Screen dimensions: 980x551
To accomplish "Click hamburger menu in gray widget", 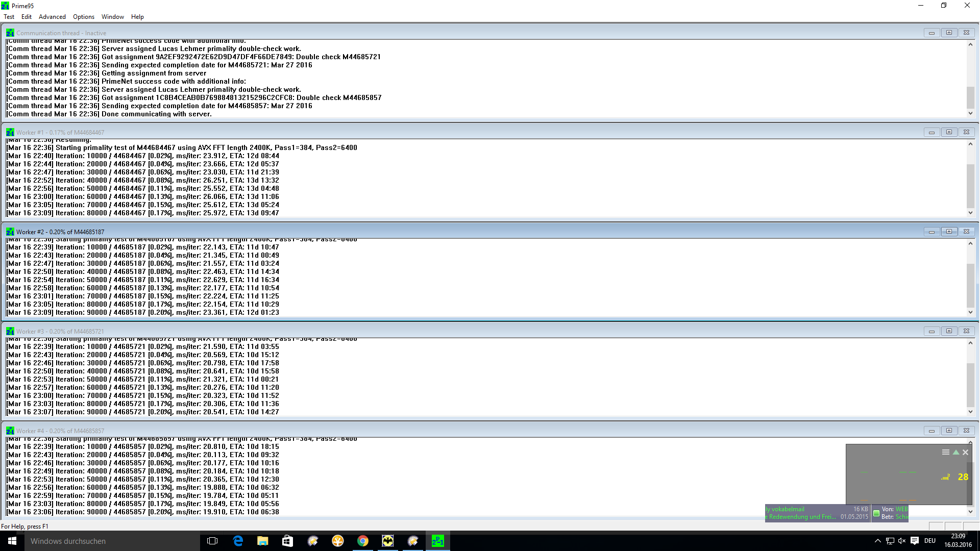I will [945, 452].
